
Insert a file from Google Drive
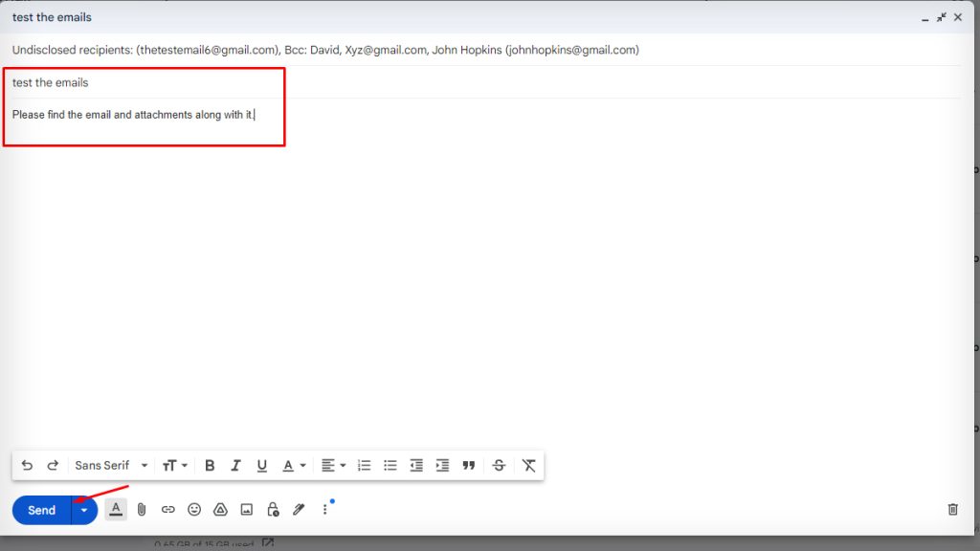point(220,509)
